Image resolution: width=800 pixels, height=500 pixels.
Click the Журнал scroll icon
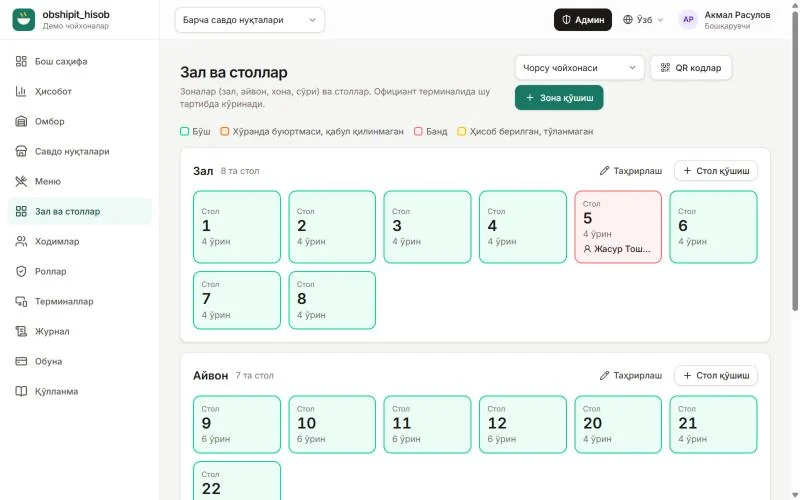[21, 332]
